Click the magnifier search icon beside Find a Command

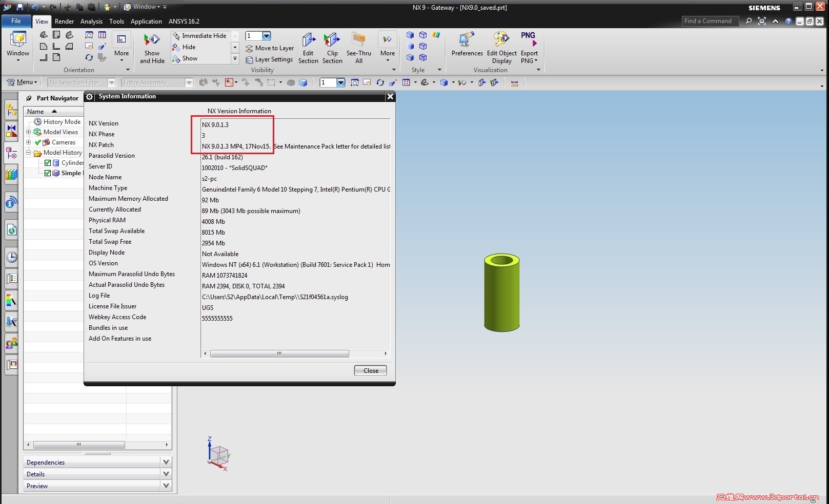click(x=749, y=21)
